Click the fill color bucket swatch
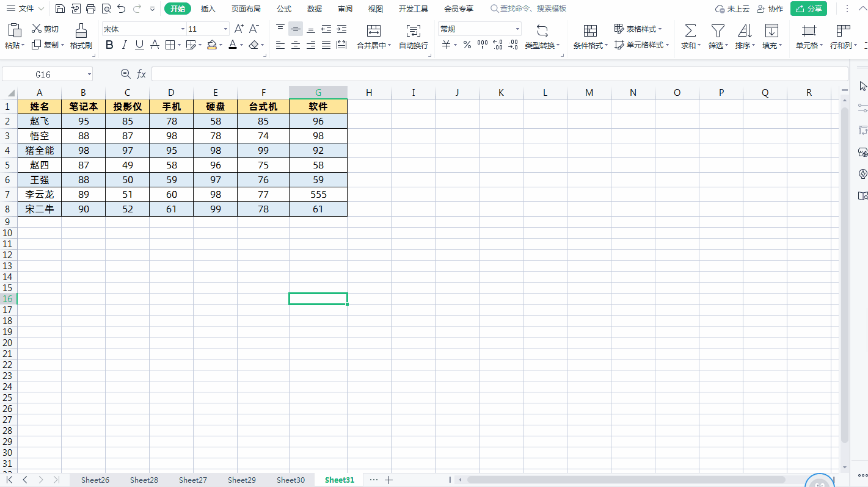 (x=211, y=45)
